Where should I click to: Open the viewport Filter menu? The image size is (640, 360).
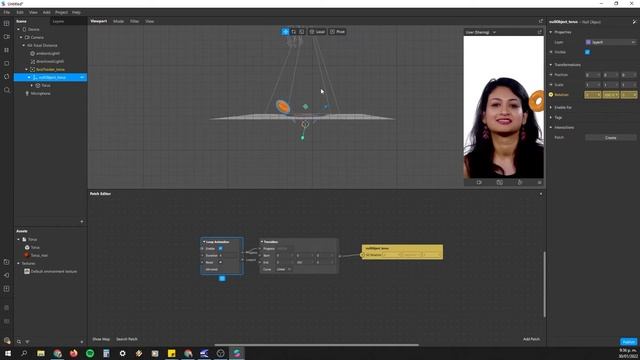click(x=134, y=21)
